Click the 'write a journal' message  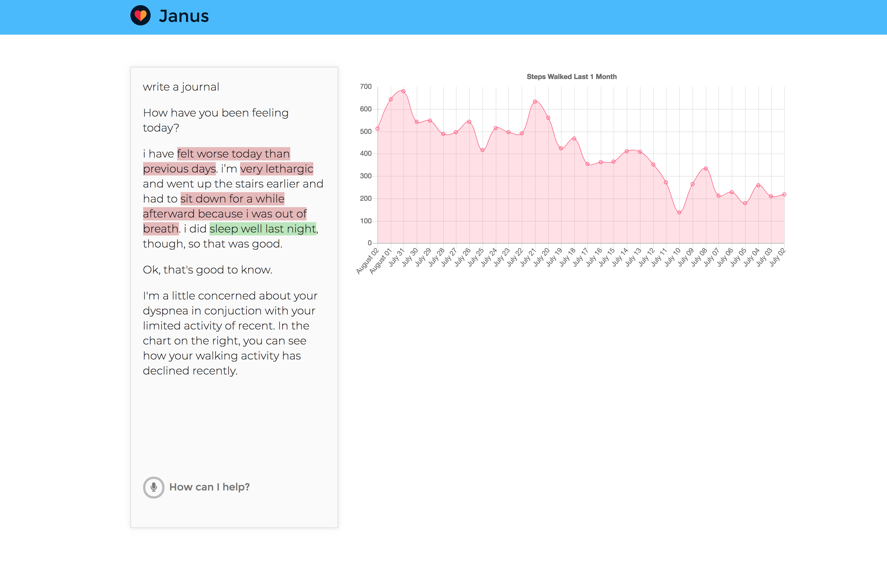pyautogui.click(x=181, y=87)
